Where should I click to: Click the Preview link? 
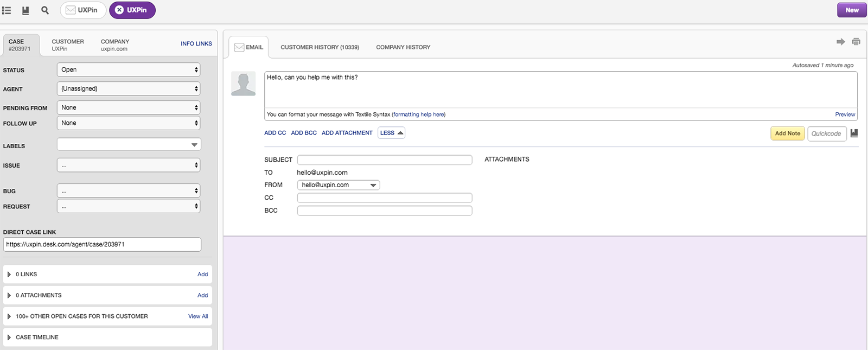pyautogui.click(x=845, y=114)
